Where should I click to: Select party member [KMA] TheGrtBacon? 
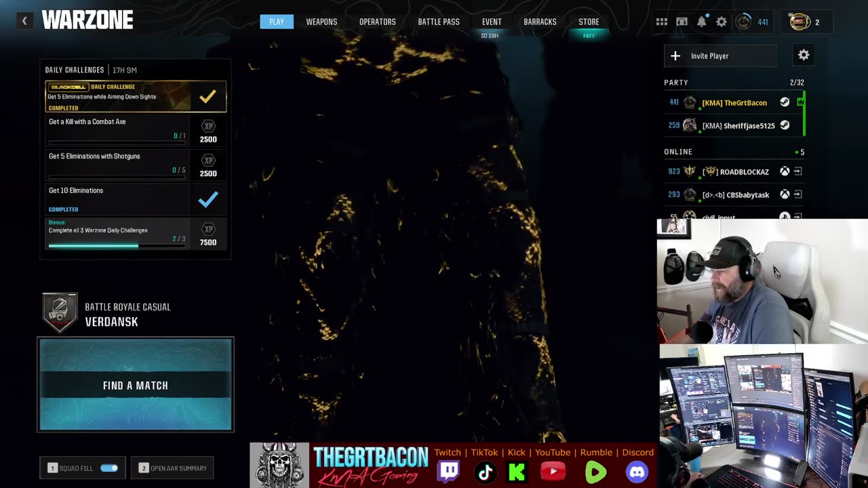click(734, 102)
